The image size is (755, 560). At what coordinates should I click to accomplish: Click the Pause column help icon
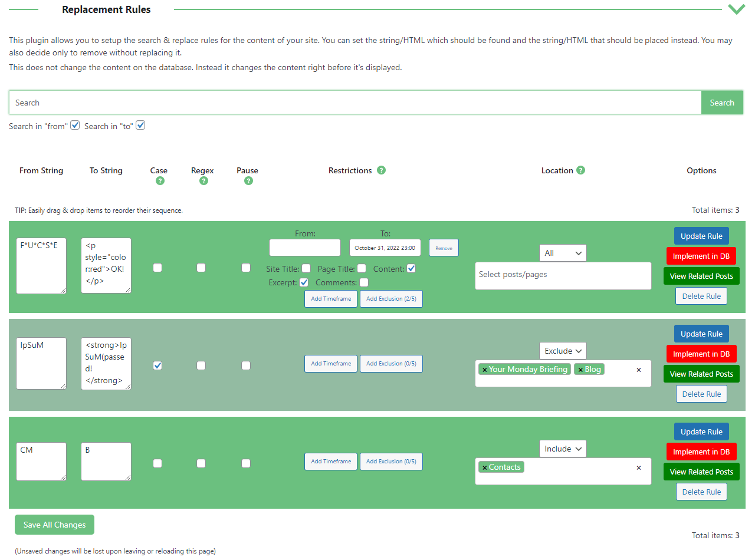[248, 181]
